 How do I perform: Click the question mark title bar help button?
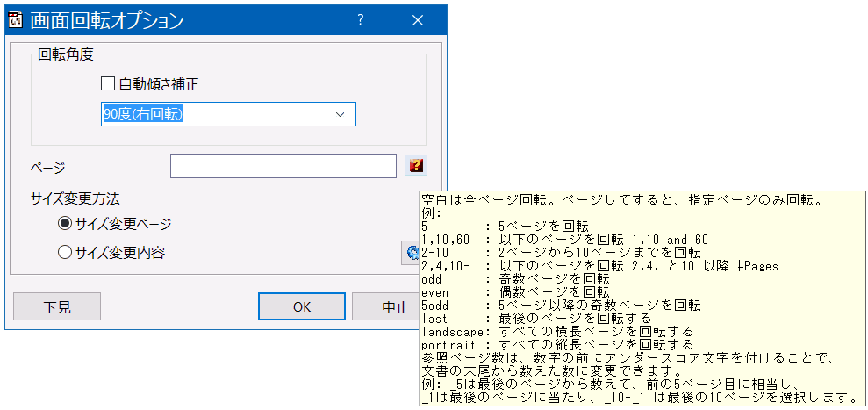(x=361, y=20)
